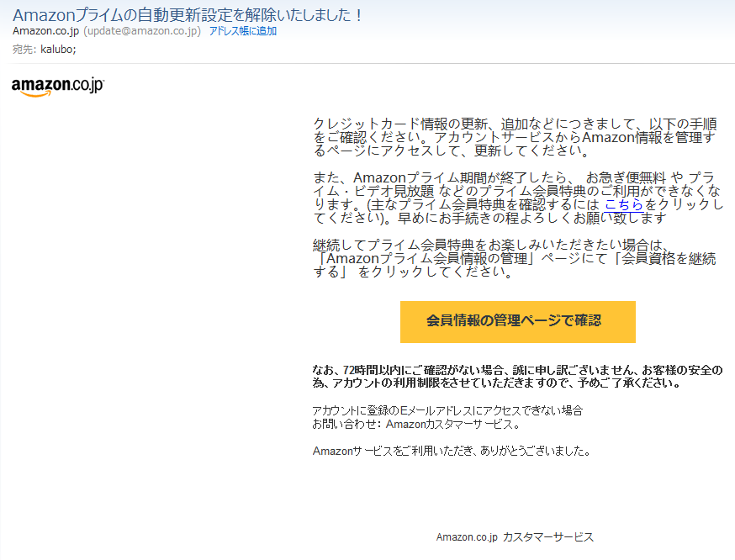Viewport: 735px width, 560px height.
Task: Click the アドレス帳に追加 link
Action: 243,31
